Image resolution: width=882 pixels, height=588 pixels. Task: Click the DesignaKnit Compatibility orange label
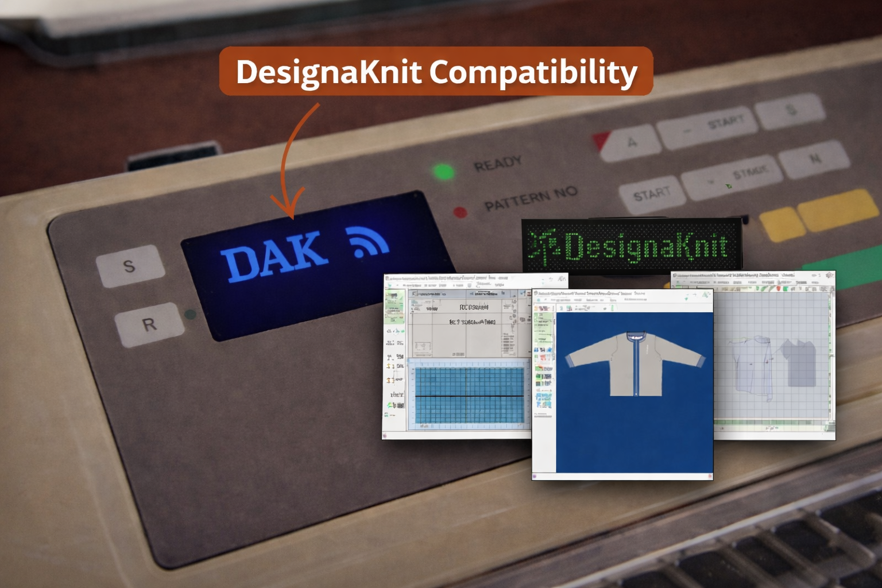[436, 72]
